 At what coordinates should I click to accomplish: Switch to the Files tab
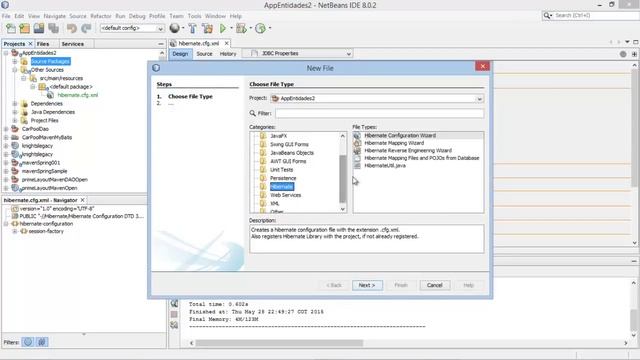(x=43, y=44)
